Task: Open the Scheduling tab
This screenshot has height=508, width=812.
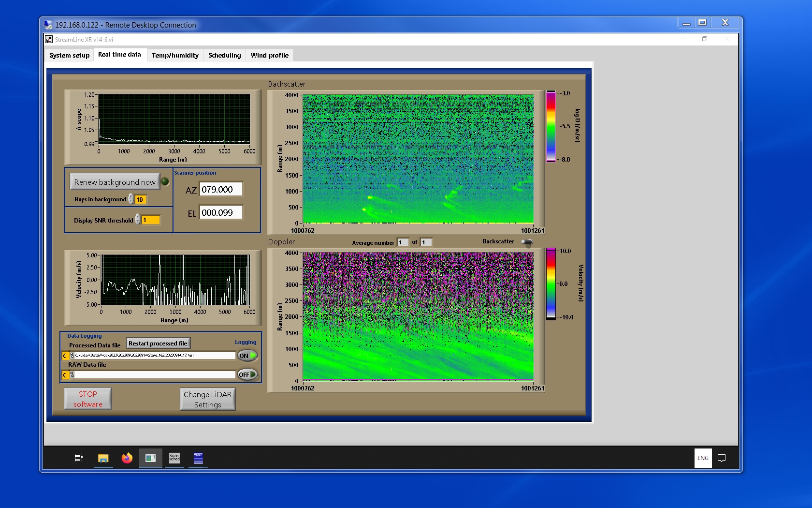Action: point(224,55)
